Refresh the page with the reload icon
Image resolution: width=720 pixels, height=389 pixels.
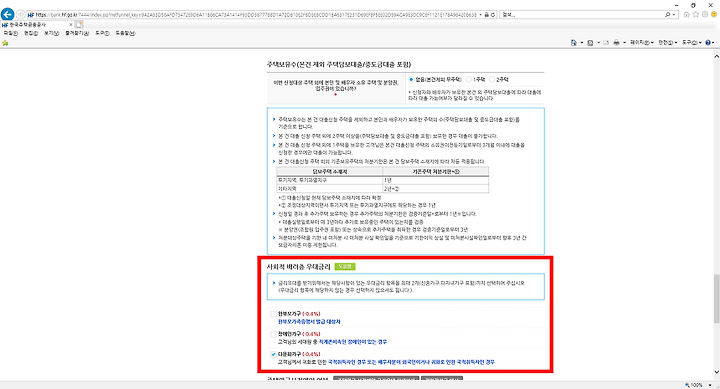[493, 15]
